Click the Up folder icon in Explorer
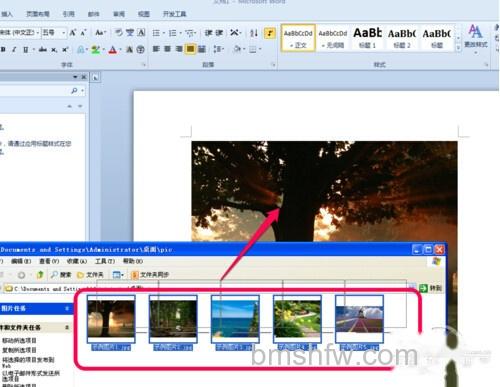Image resolution: width=500 pixels, height=387 pixels. pyautogui.click(x=40, y=275)
